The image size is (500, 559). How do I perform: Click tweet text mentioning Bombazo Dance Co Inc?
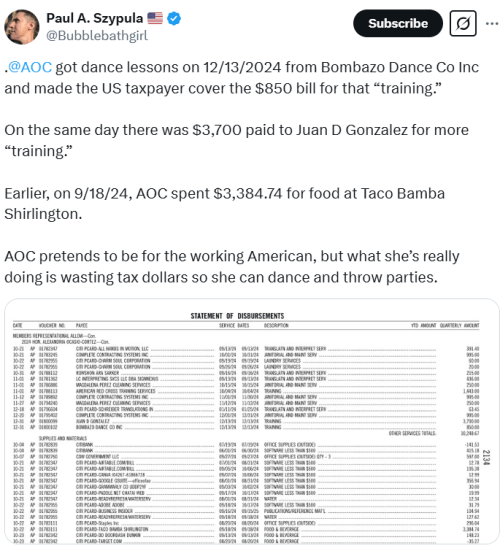click(x=242, y=78)
